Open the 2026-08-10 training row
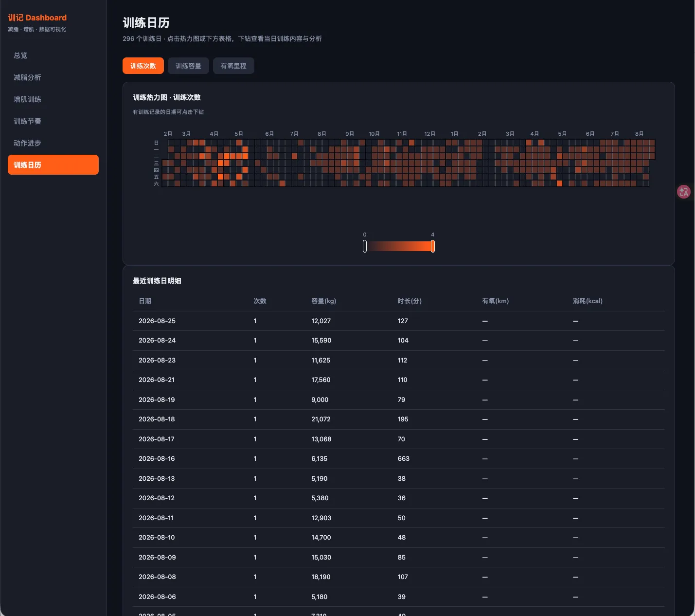 [399, 538]
